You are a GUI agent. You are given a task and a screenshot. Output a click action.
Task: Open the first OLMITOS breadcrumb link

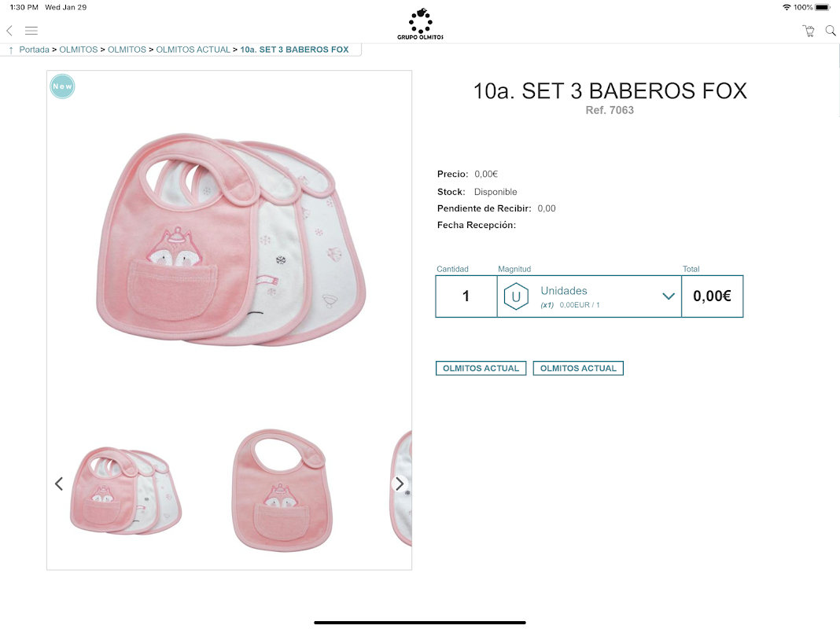click(78, 50)
